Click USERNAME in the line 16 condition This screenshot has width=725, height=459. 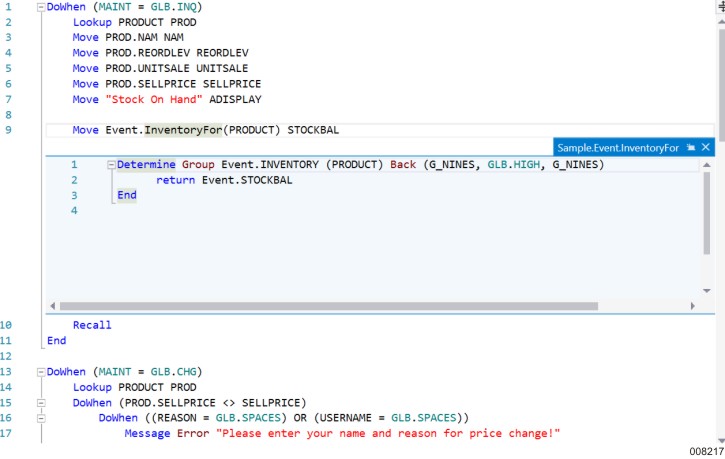(345, 418)
